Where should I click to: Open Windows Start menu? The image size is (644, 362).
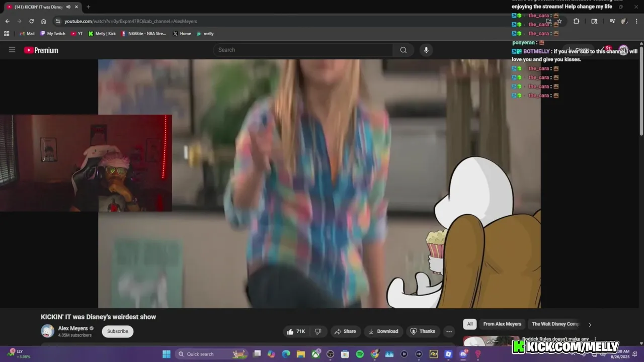[x=167, y=354]
